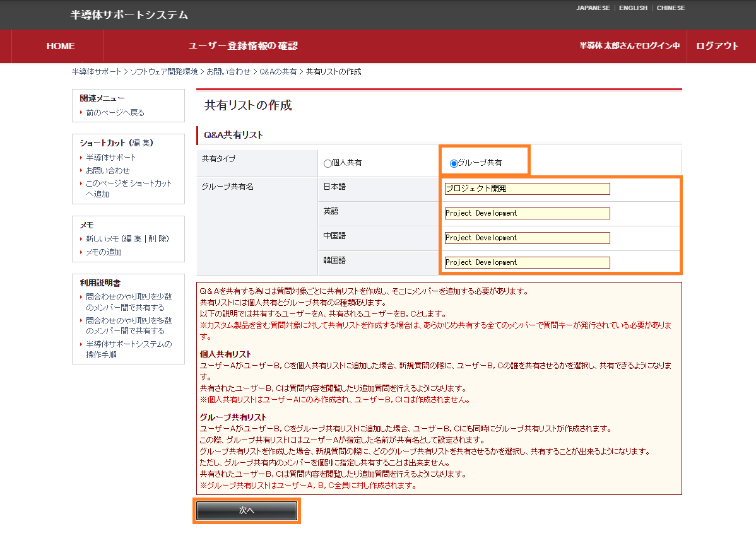
Task: Open the お問い合わせ shortcut link
Action: point(108,171)
